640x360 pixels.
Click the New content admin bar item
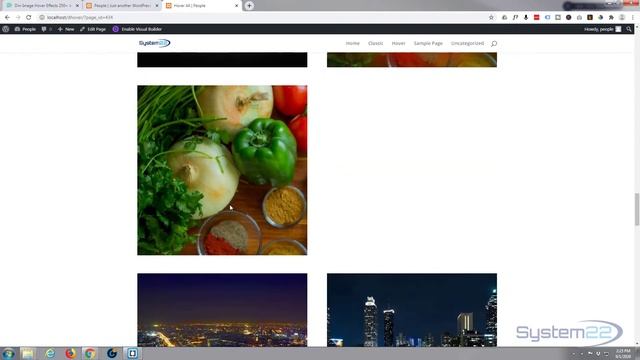(66, 29)
